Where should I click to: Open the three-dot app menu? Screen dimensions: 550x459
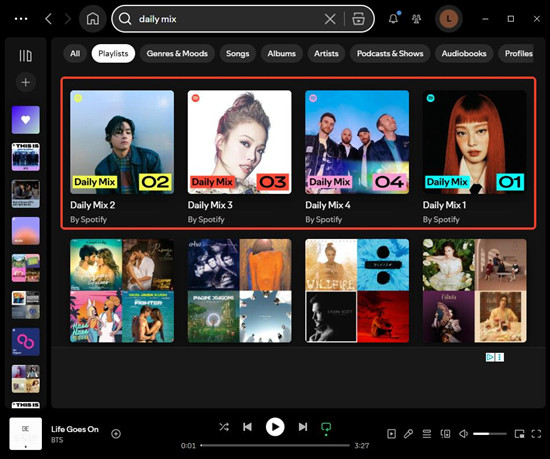tap(21, 19)
